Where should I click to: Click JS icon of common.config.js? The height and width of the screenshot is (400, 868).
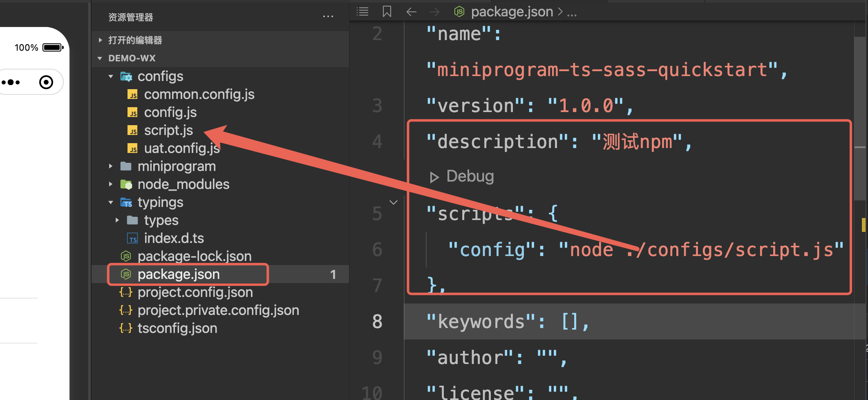point(132,94)
